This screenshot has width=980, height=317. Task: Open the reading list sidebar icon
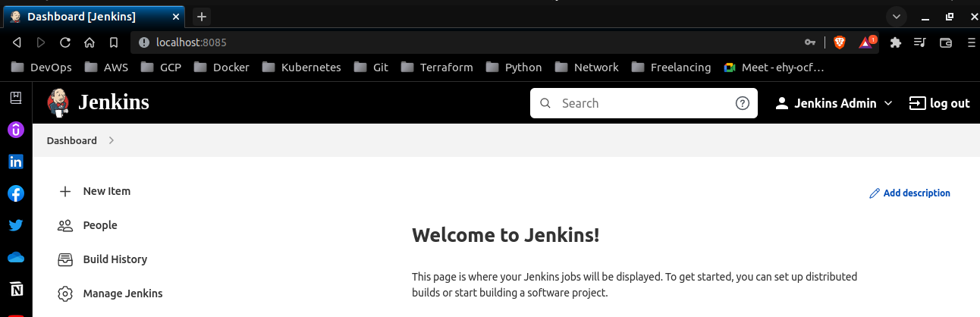coord(16,97)
